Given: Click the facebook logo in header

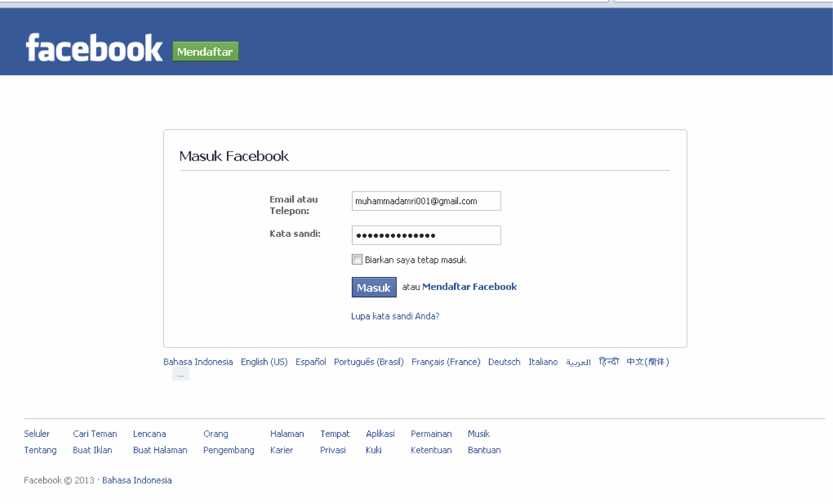Looking at the screenshot, I should click(94, 48).
